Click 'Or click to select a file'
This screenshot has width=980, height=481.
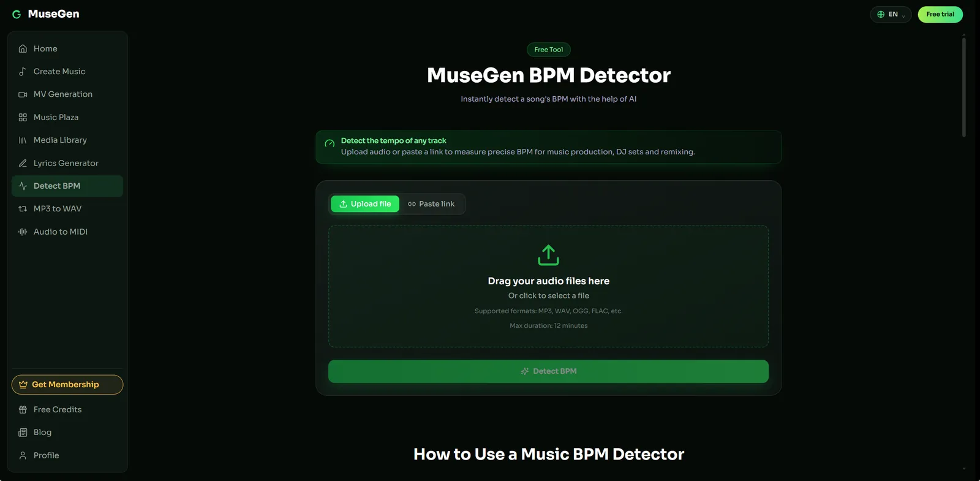[549, 295]
